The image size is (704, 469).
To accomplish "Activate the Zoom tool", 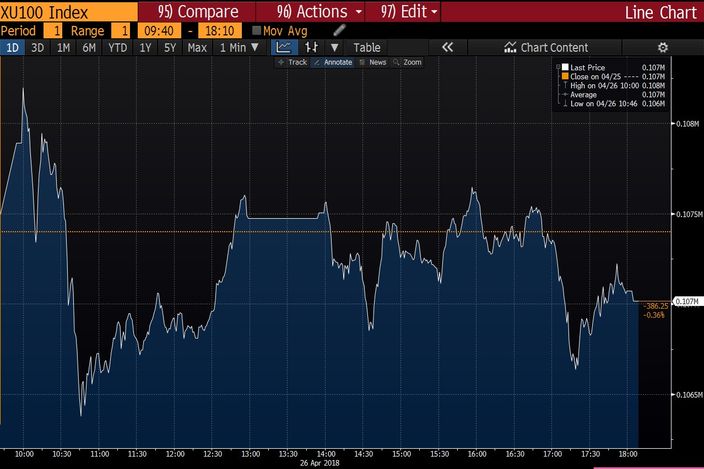I will (408, 62).
